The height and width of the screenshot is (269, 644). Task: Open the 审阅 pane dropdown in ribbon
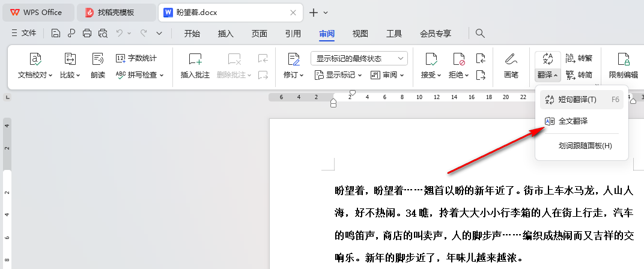click(387, 75)
